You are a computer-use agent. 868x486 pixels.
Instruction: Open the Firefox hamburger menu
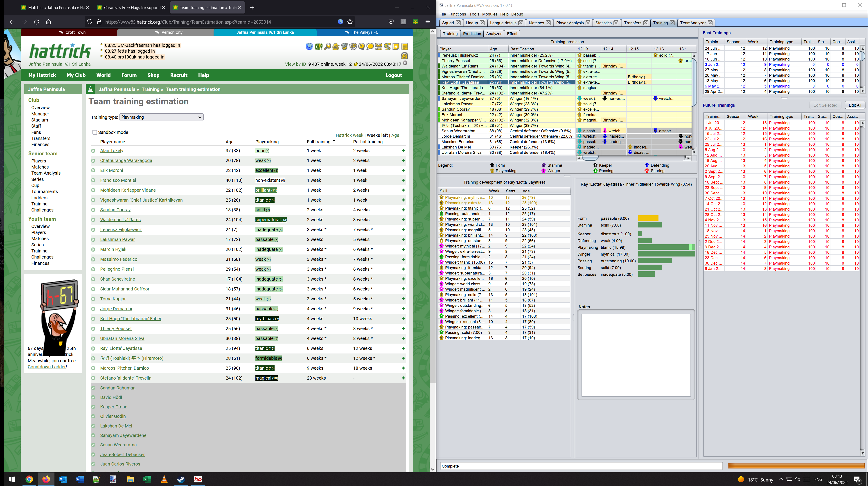(428, 22)
